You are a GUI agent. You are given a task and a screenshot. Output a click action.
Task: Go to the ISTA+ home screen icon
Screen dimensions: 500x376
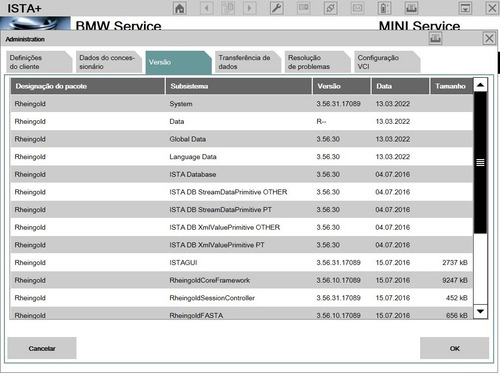click(180, 8)
